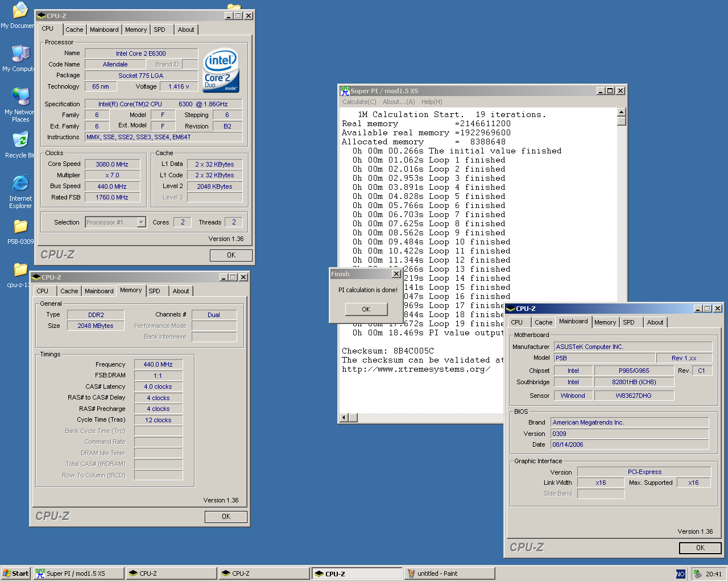Click the FSB:DRAM 1:1 value

158,376
